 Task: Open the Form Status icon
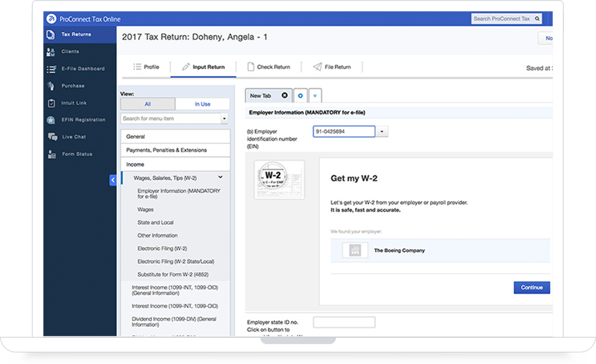[52, 154]
